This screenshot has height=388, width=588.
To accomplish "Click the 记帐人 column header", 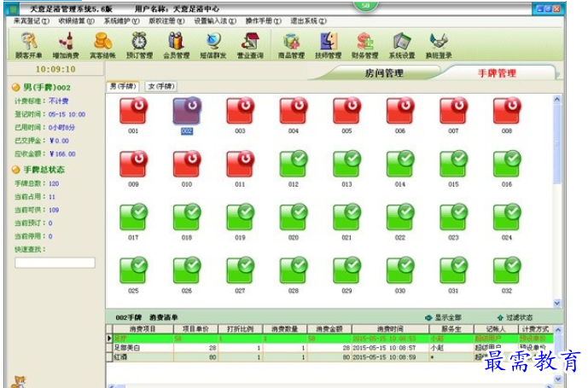I will click(x=496, y=329).
